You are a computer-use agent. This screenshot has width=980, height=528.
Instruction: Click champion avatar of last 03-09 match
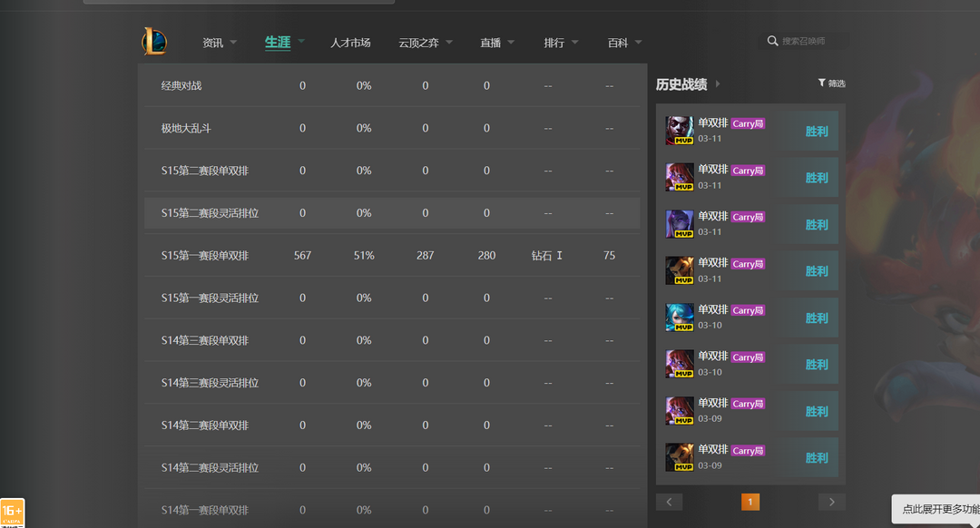(x=680, y=457)
